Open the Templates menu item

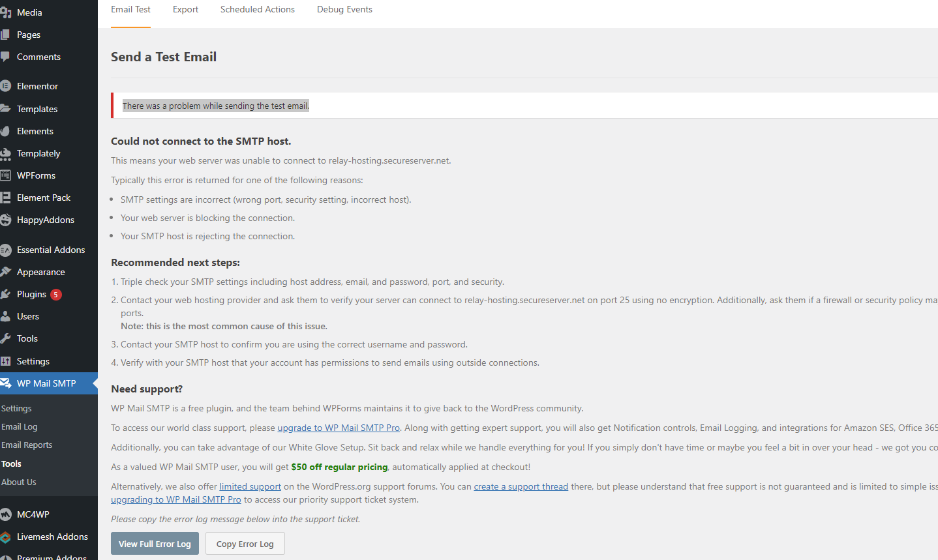pyautogui.click(x=37, y=109)
